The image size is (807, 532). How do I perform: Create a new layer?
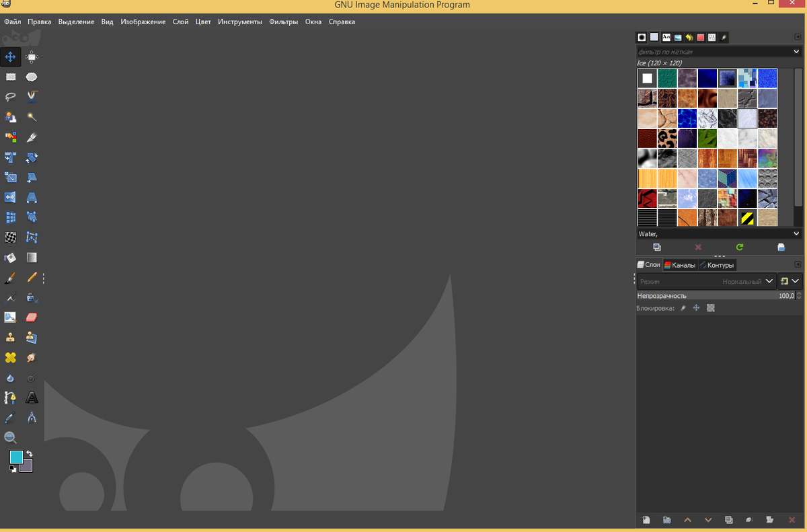click(646, 520)
